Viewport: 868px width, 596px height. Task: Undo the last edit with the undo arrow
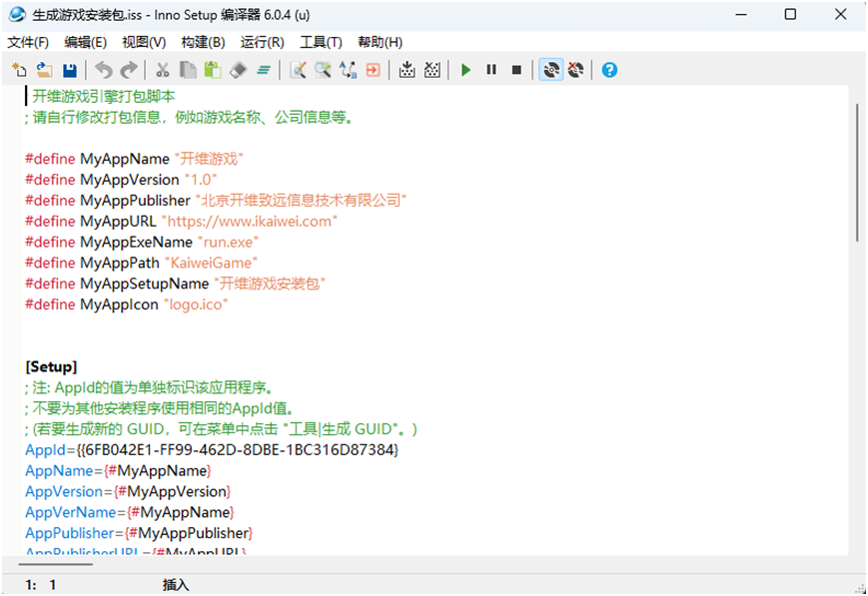click(104, 70)
